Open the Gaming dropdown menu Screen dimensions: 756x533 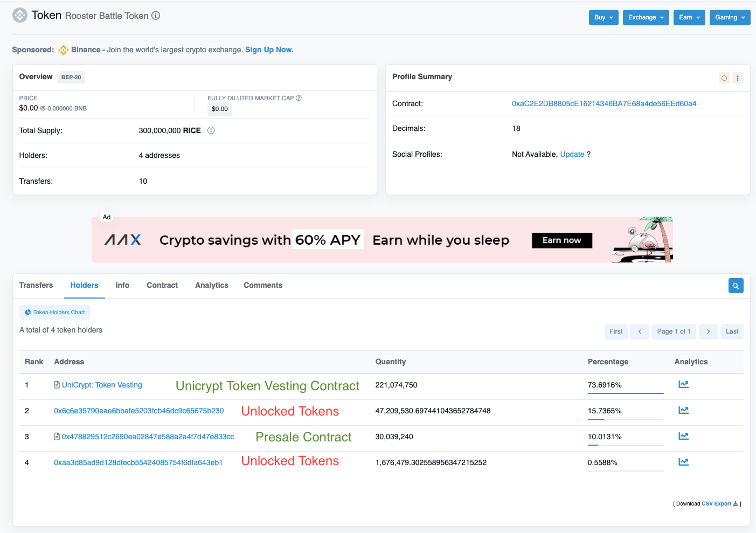coord(730,17)
